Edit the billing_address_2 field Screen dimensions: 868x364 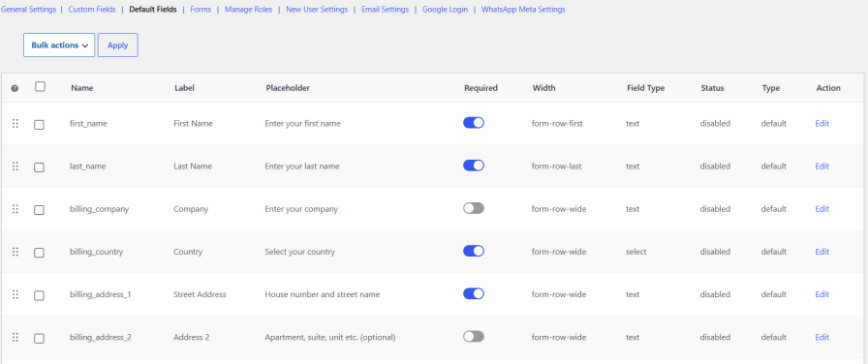click(822, 337)
